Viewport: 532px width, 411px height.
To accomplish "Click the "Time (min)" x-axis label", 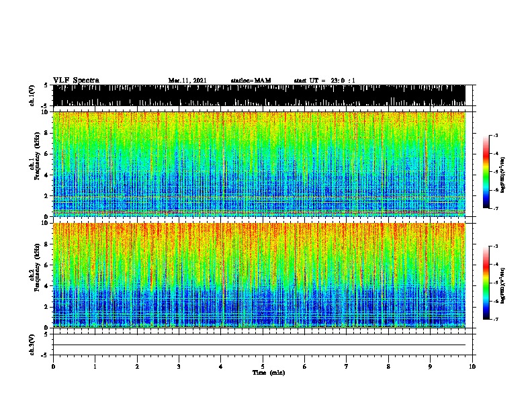I will click(269, 373).
